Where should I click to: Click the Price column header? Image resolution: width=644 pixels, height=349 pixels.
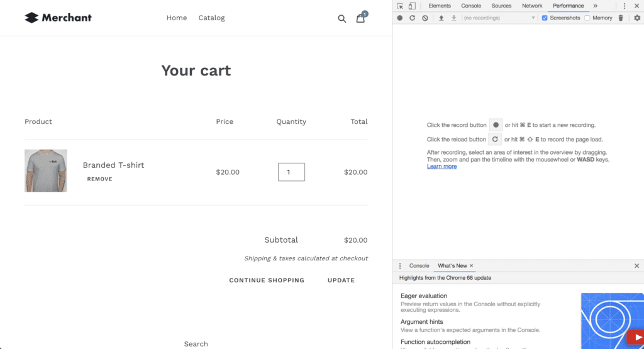225,121
